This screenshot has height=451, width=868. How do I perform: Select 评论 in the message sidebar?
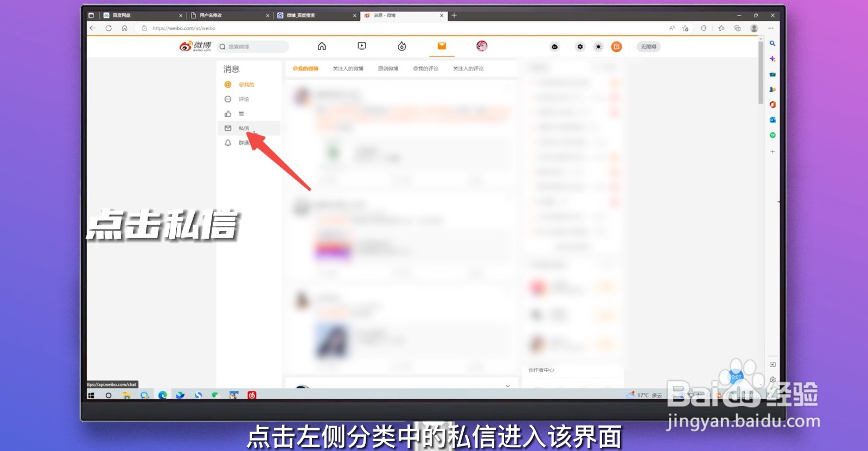(x=248, y=99)
